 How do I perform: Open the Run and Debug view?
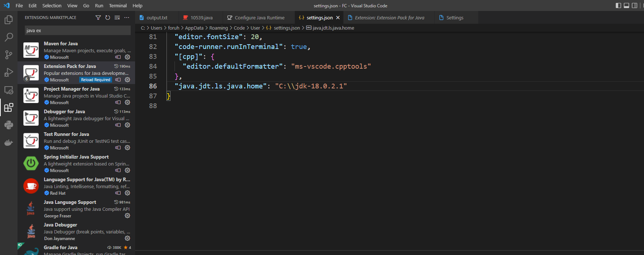click(x=8, y=72)
